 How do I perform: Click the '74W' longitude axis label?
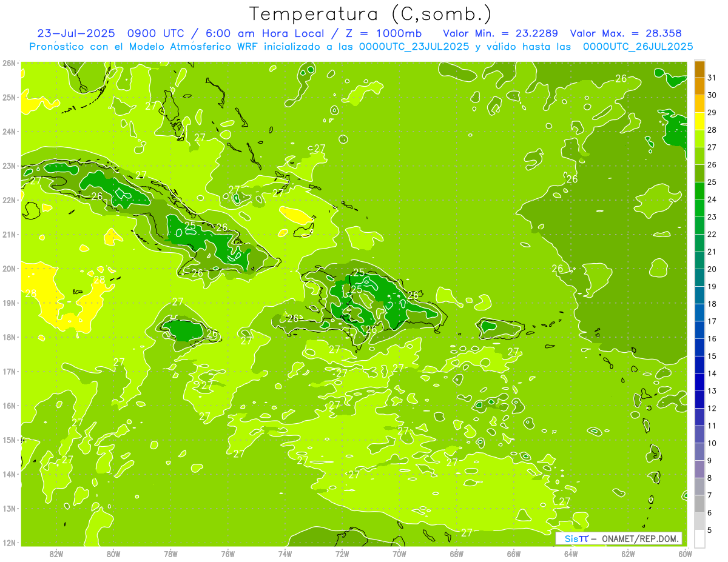(x=285, y=553)
